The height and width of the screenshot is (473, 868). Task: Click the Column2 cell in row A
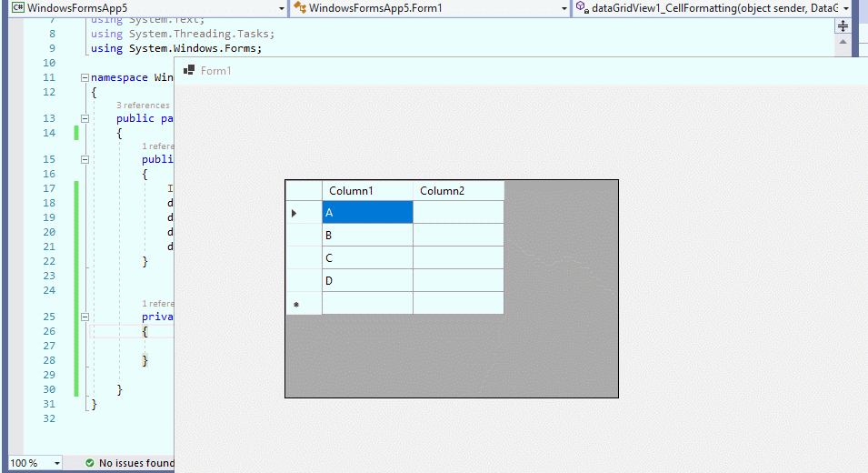458,212
